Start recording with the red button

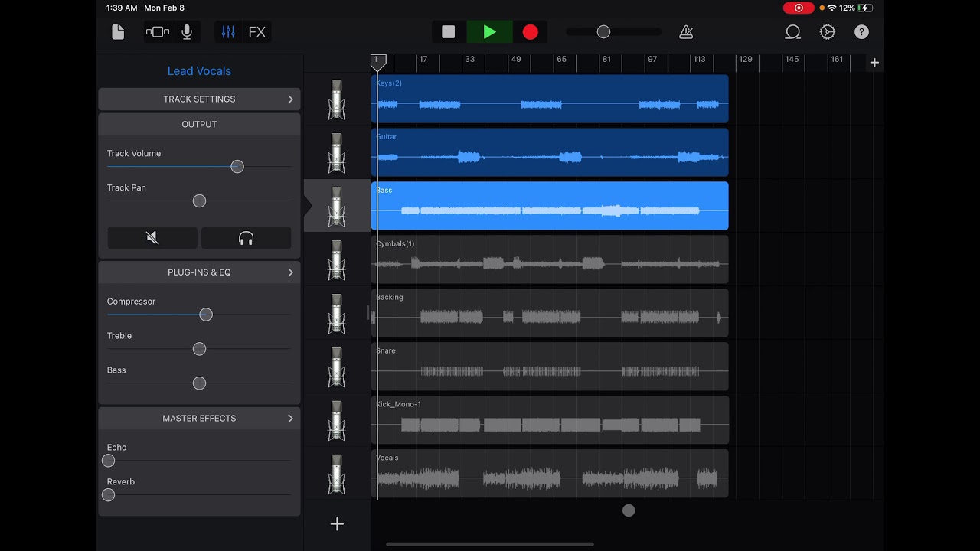pos(531,32)
